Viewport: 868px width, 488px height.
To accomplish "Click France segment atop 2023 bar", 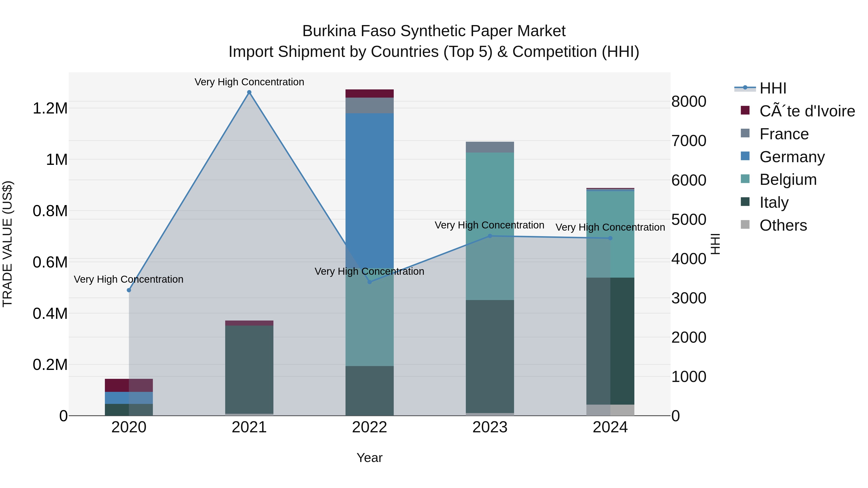I will pos(490,147).
